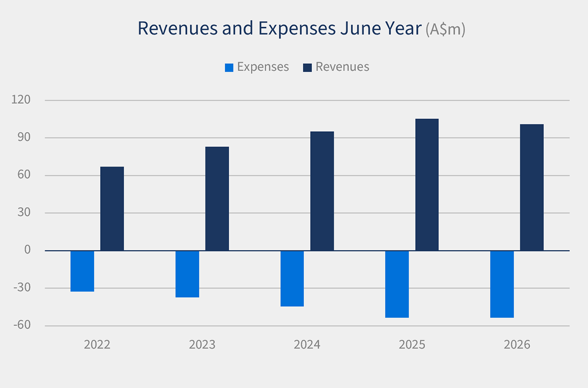
Task: Click the 120 y-axis label
Action: pos(21,100)
